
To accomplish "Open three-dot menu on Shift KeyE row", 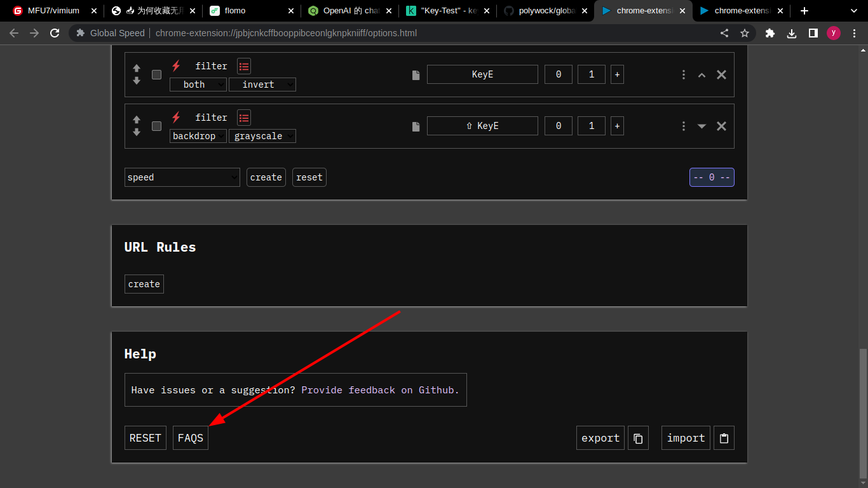I will pyautogui.click(x=684, y=126).
